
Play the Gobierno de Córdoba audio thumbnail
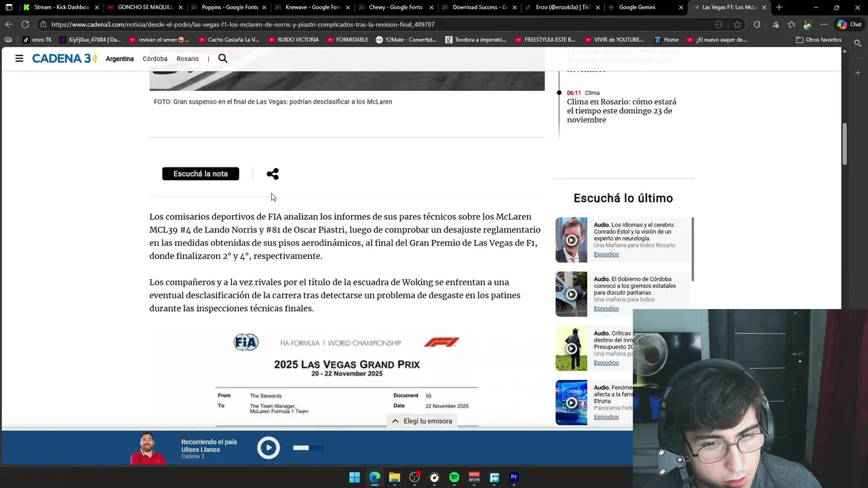pyautogui.click(x=571, y=294)
